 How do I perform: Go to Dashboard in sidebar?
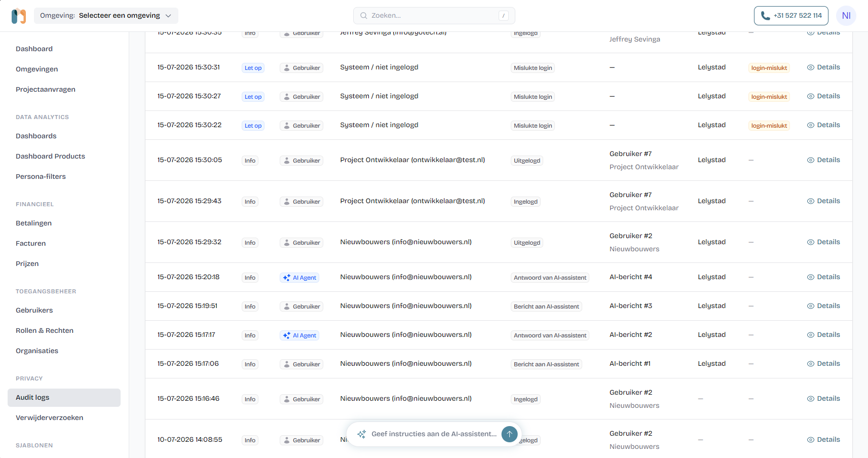34,49
